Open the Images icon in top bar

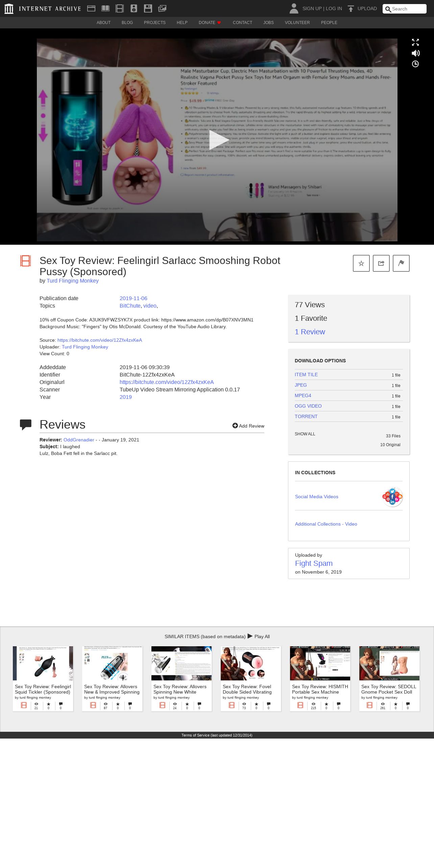pos(162,8)
